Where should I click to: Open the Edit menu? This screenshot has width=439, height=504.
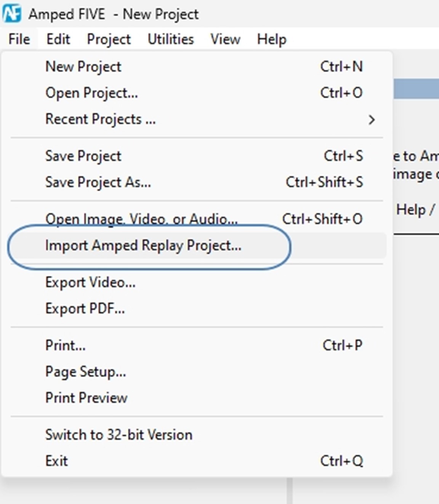click(58, 38)
